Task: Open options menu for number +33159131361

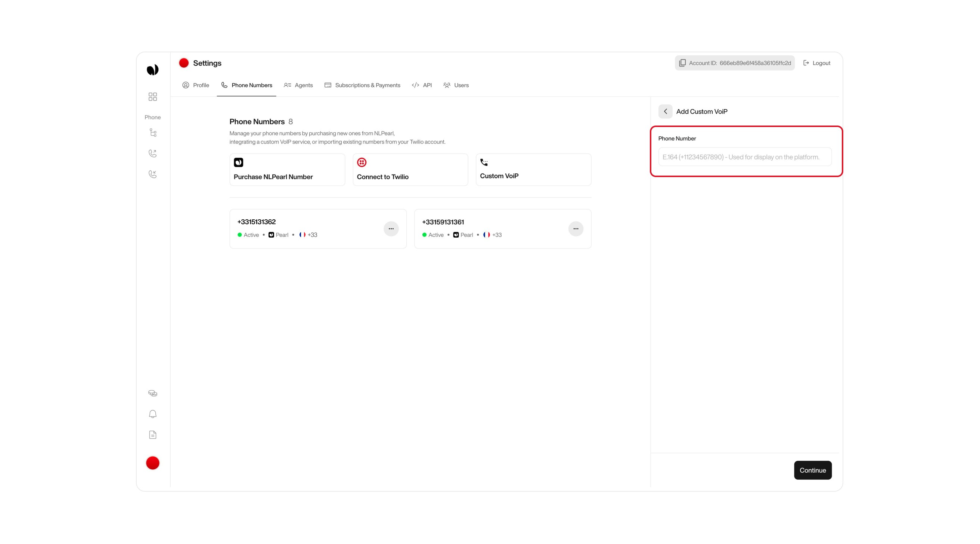Action: coord(576,228)
